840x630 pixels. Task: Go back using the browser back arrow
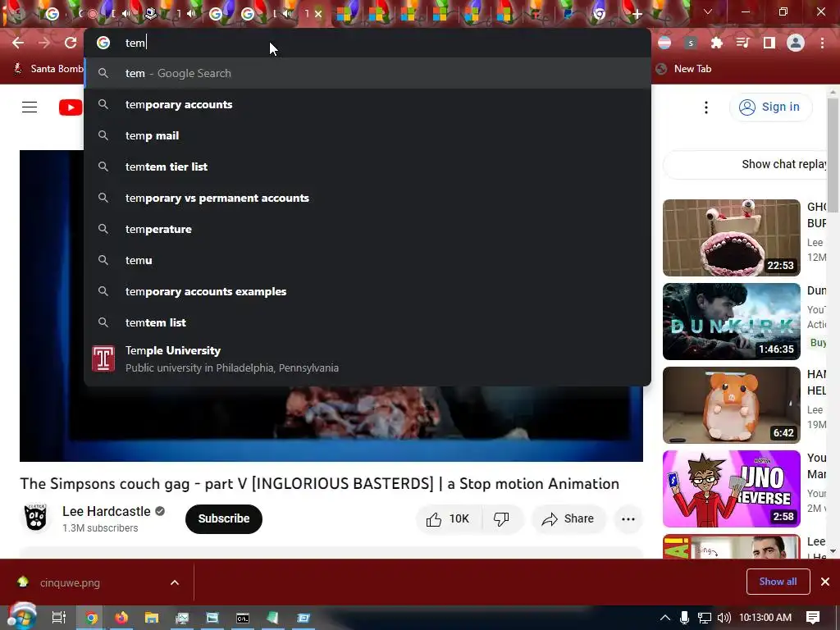(18, 43)
